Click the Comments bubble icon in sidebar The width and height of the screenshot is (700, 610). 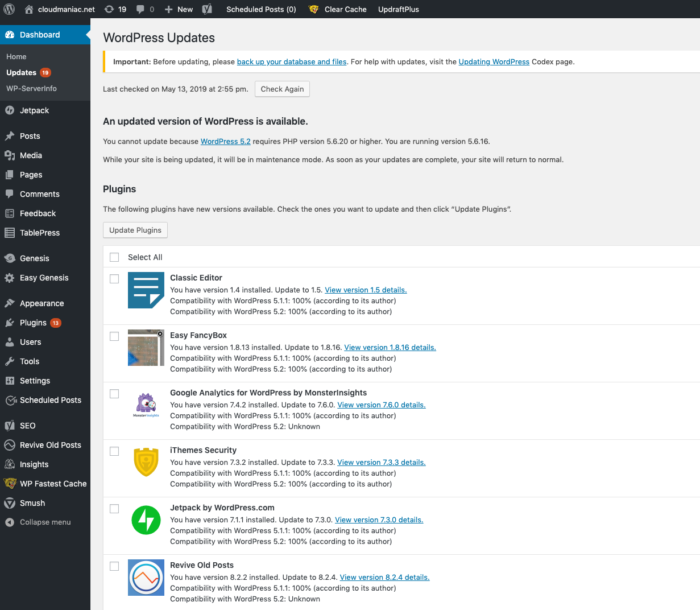(x=10, y=194)
